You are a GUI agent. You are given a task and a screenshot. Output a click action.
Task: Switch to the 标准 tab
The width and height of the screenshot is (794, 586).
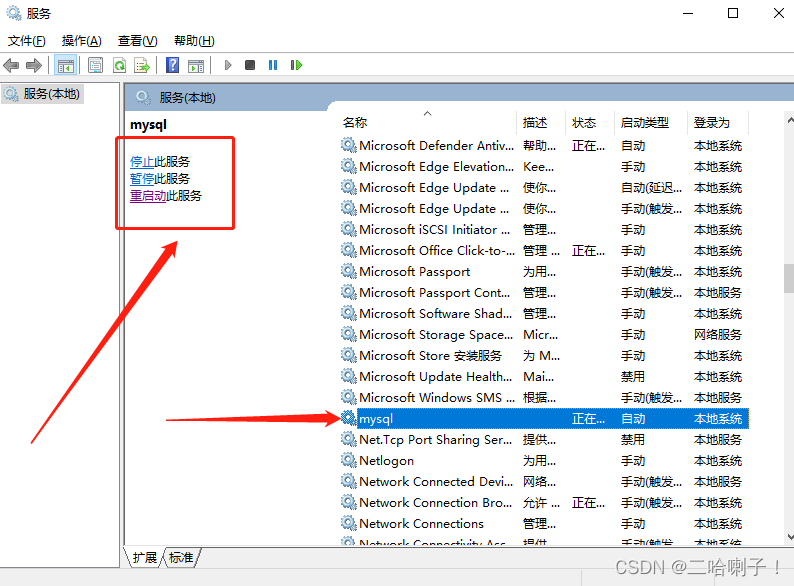click(181, 558)
